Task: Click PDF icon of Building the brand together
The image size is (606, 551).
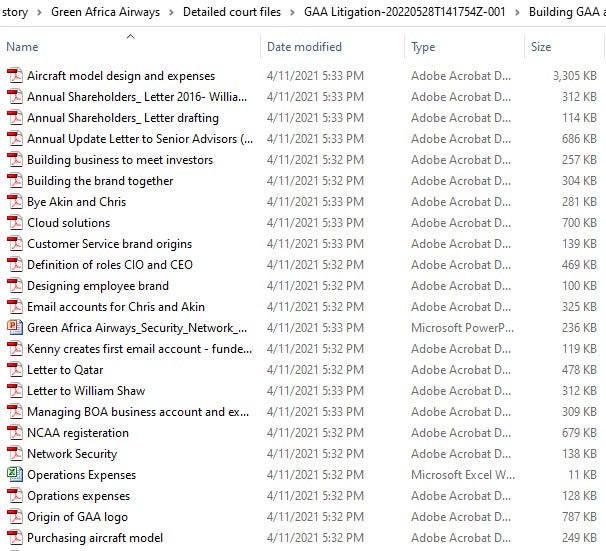Action: tap(15, 181)
